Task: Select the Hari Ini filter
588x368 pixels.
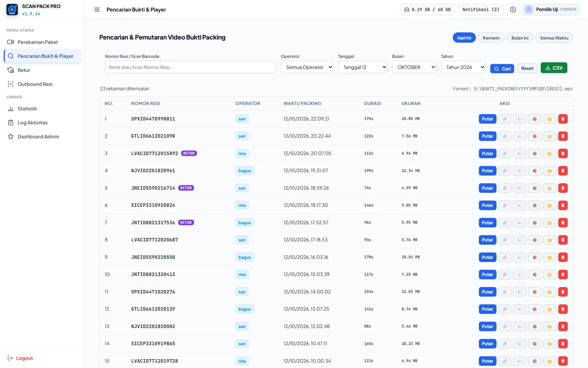Action: [x=464, y=38]
